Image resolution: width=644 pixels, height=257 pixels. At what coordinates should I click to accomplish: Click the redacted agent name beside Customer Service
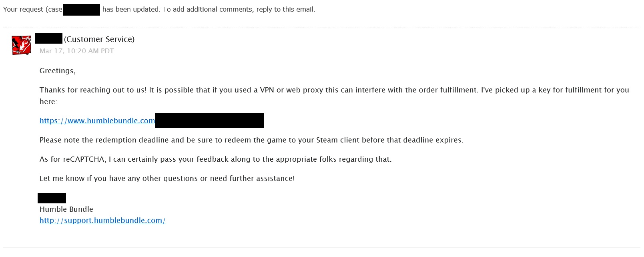(49, 39)
